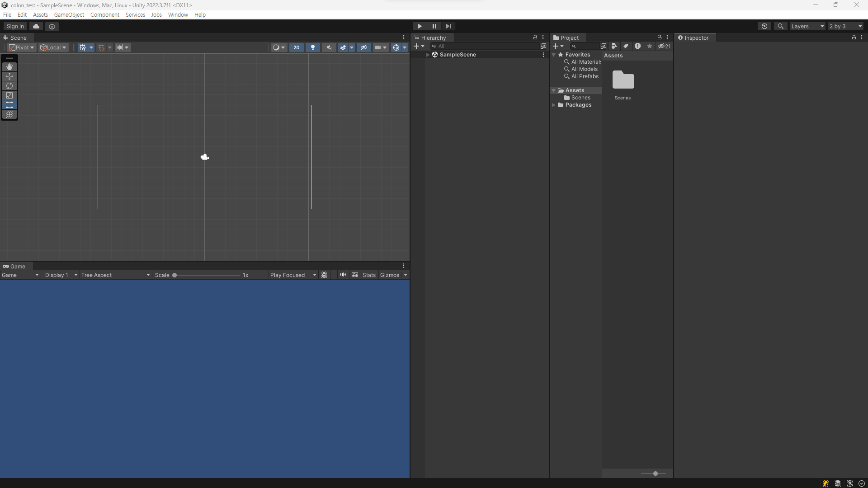Open the GameObject menu
This screenshot has height=488, width=868.
point(69,14)
